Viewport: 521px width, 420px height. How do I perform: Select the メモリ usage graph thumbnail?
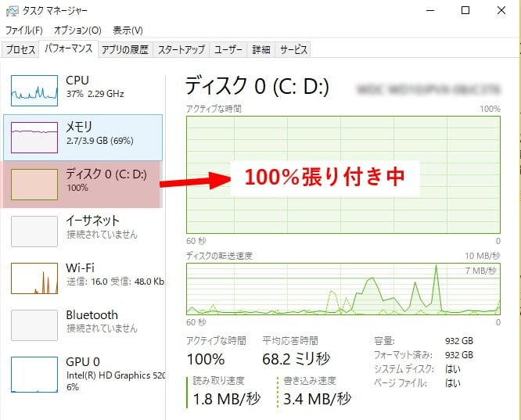tap(34, 138)
